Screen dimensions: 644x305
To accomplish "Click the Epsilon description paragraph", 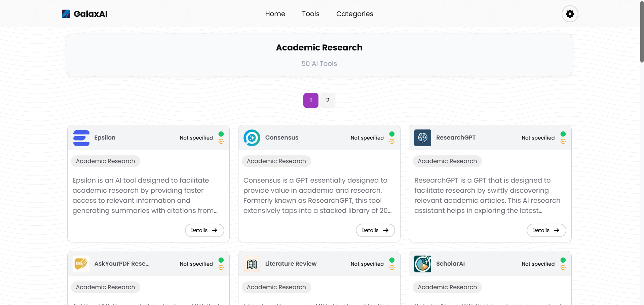I will pos(145,195).
